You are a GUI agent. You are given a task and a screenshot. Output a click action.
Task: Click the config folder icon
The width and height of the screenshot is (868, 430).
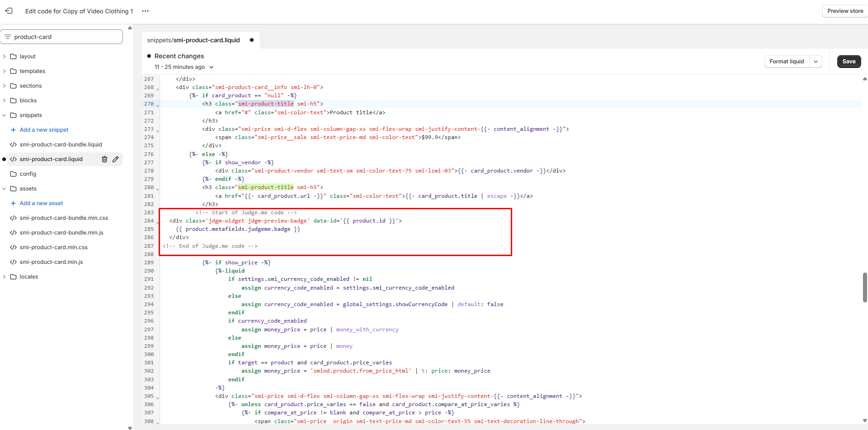point(13,174)
